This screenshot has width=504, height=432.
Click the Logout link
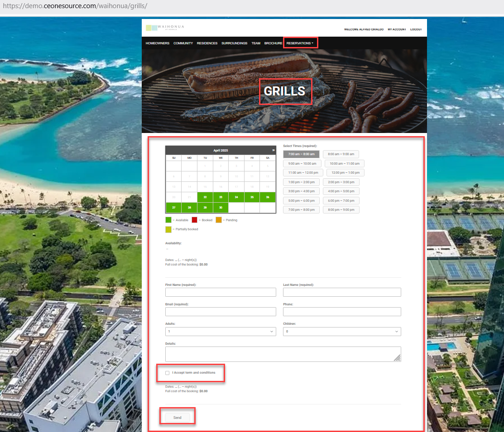tap(416, 29)
